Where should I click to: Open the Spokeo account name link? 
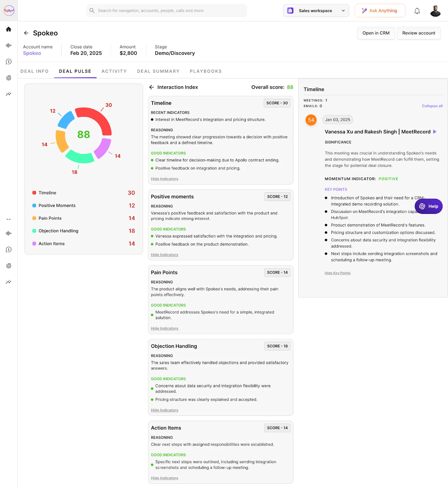pyautogui.click(x=32, y=53)
